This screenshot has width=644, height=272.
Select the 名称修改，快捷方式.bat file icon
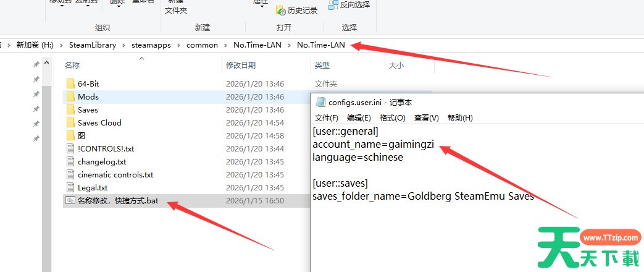[70, 200]
